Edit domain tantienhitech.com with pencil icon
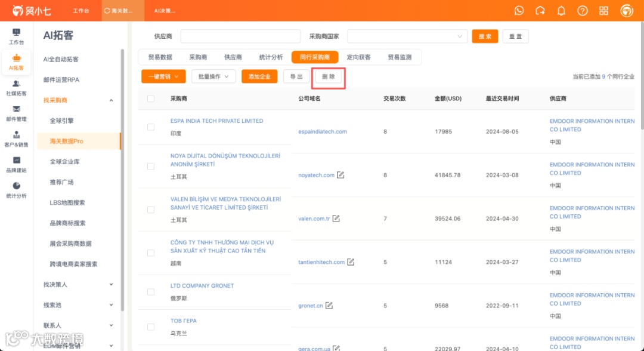Viewport: 644px width, 351px height. pos(351,262)
